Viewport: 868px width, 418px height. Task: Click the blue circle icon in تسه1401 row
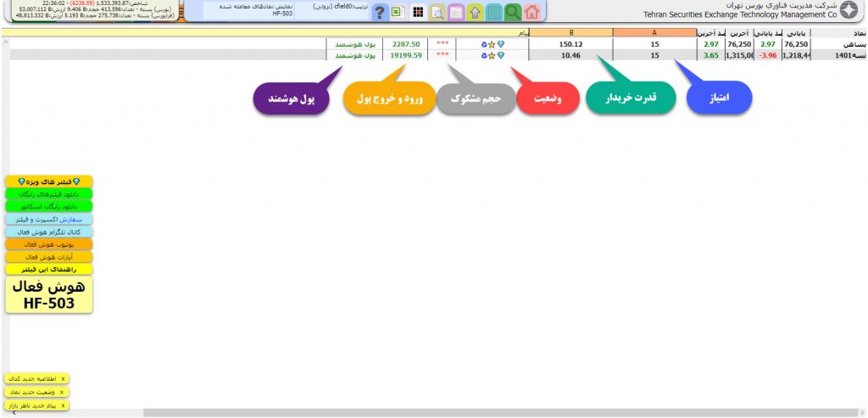(x=484, y=55)
